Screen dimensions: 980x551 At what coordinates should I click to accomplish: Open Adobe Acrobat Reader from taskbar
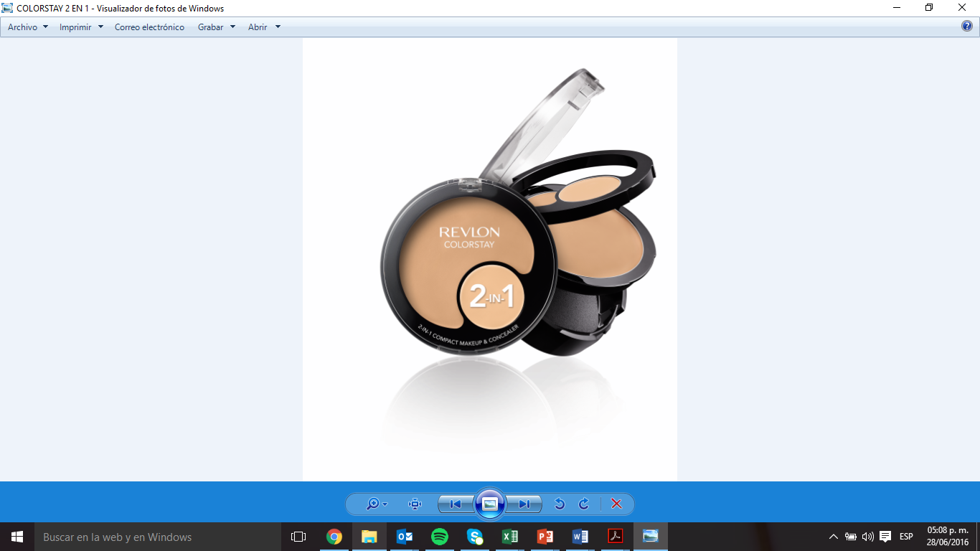(x=616, y=537)
